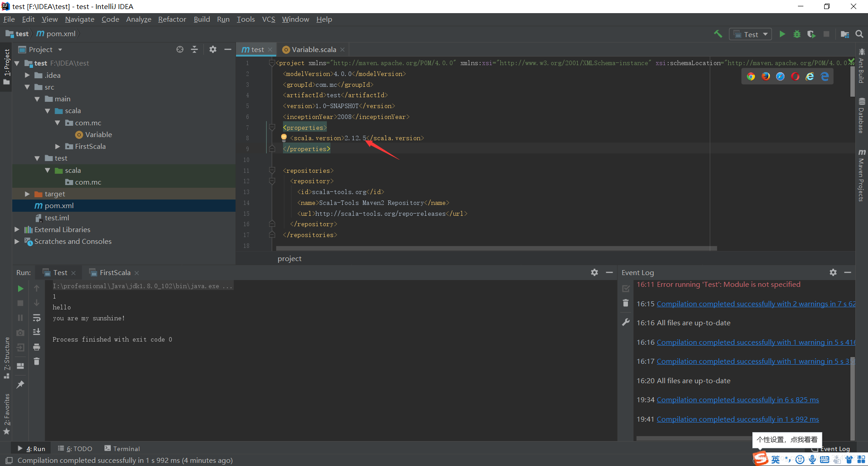Click the intention light bulb on line 8
Screen dimensions: 868x466
point(284,137)
